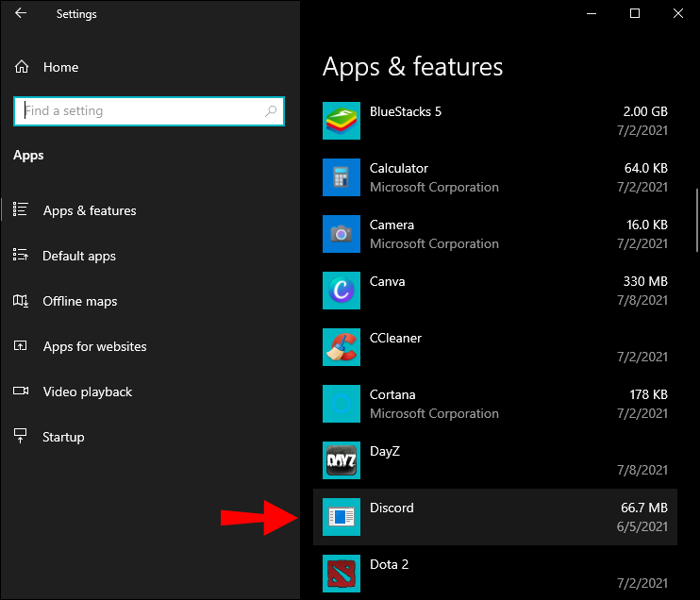Click the 66.7 MB size value
Screen dimensions: 700x600
tap(644, 508)
